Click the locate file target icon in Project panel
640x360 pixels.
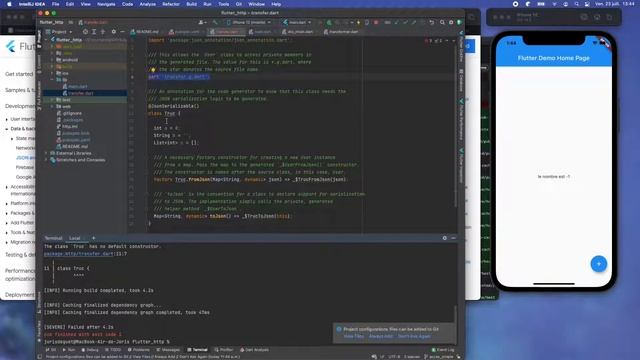(x=85, y=31)
